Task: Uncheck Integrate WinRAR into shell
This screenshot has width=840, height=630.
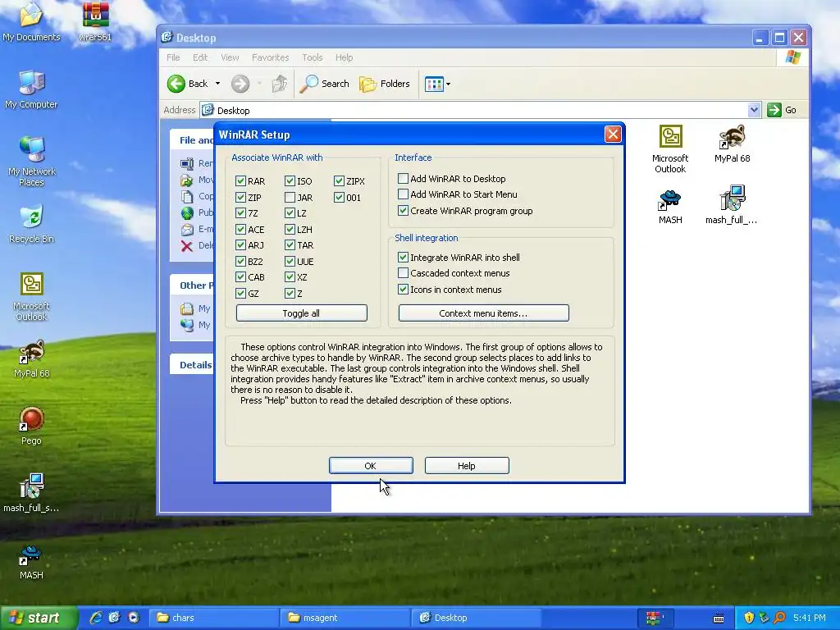Action: click(403, 257)
